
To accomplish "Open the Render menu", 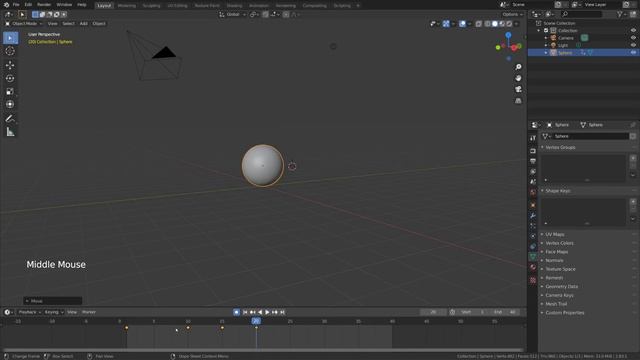I will [x=44, y=5].
